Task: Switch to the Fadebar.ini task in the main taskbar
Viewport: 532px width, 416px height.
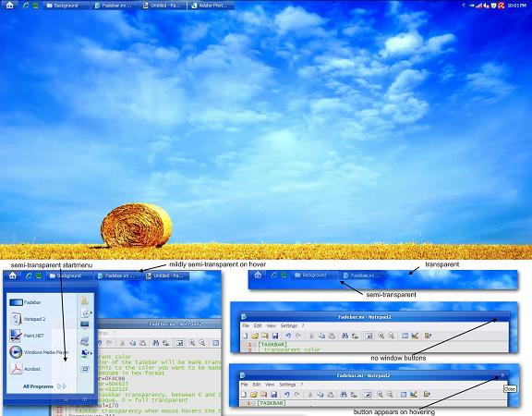Action: (115, 6)
